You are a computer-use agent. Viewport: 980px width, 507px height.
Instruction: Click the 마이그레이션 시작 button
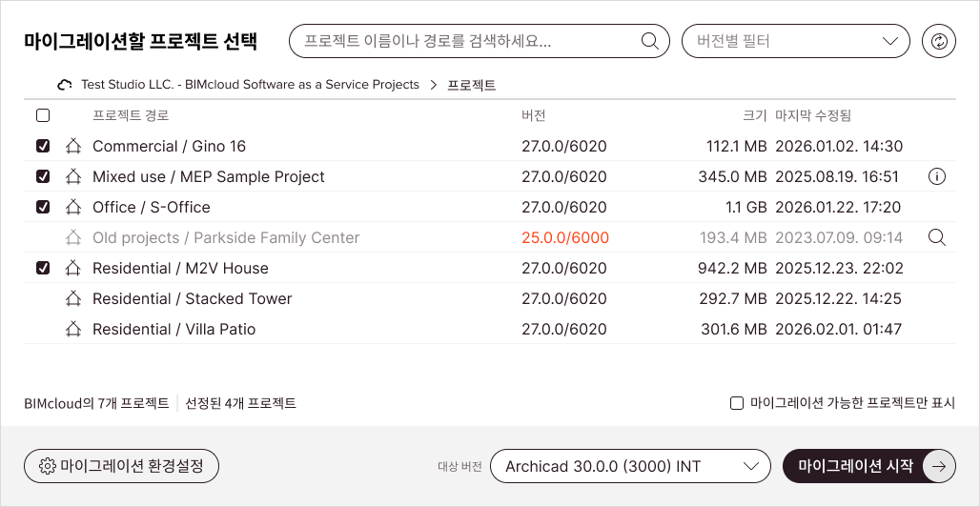pyautogui.click(x=868, y=466)
